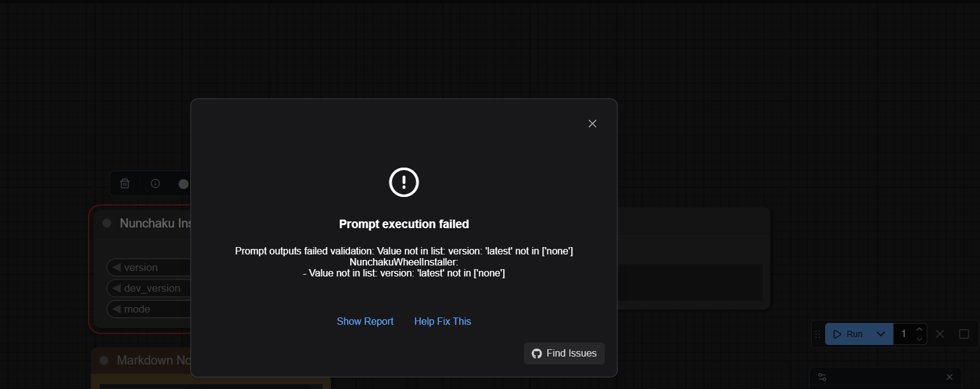
Task: Click the clear queue square icon
Action: pos(964,334)
